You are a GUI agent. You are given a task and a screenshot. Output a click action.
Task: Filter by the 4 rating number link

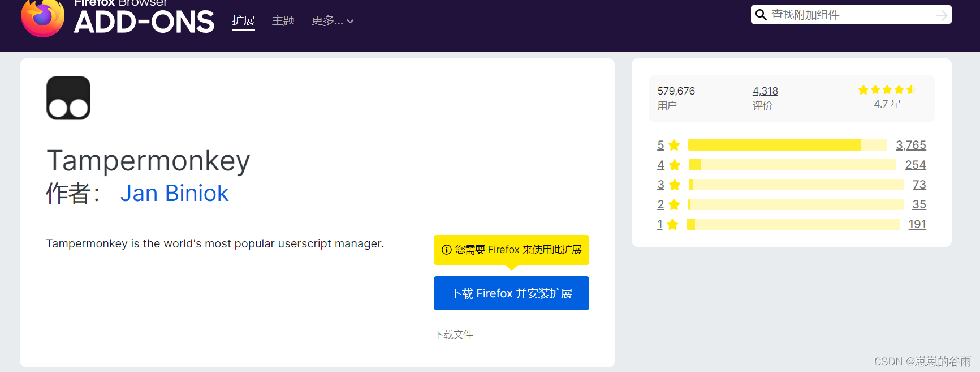pos(660,165)
